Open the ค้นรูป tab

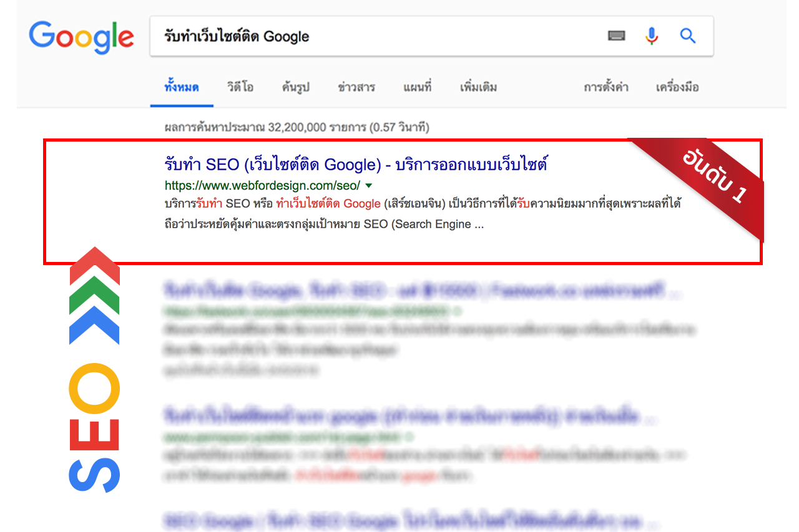(295, 87)
